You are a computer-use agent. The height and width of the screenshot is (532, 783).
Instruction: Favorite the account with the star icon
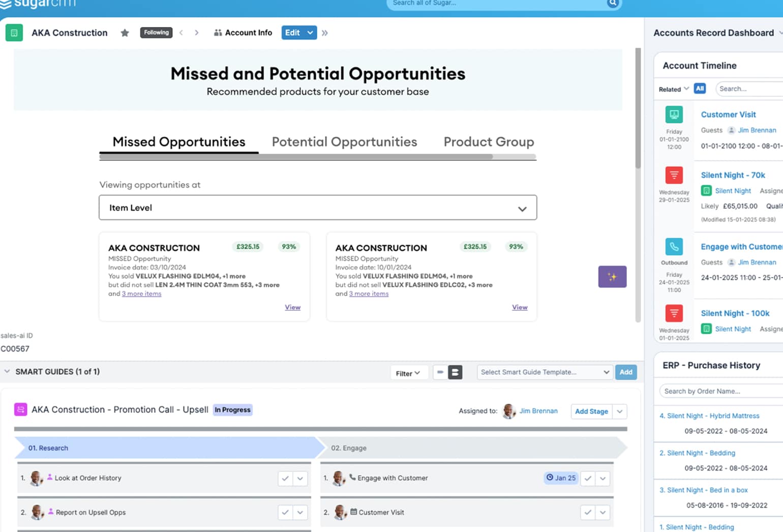pos(125,33)
